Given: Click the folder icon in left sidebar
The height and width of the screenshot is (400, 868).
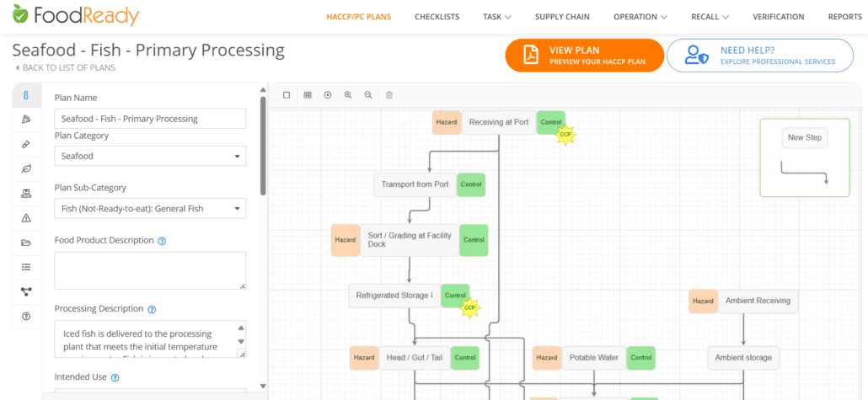Looking at the screenshot, I should pyautogui.click(x=27, y=243).
